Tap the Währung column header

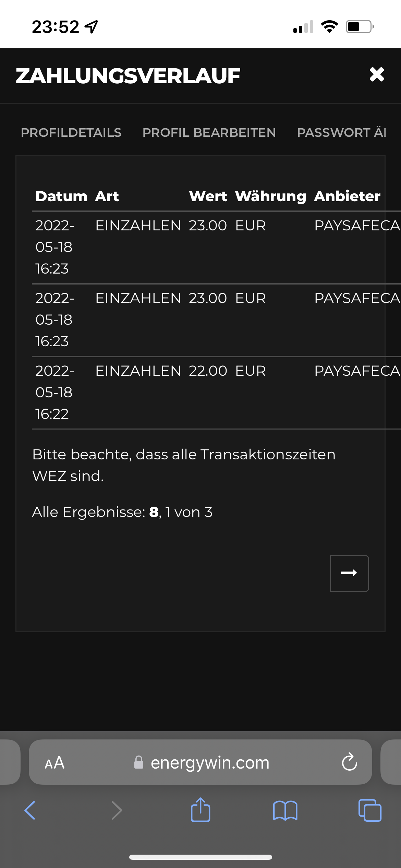point(270,196)
